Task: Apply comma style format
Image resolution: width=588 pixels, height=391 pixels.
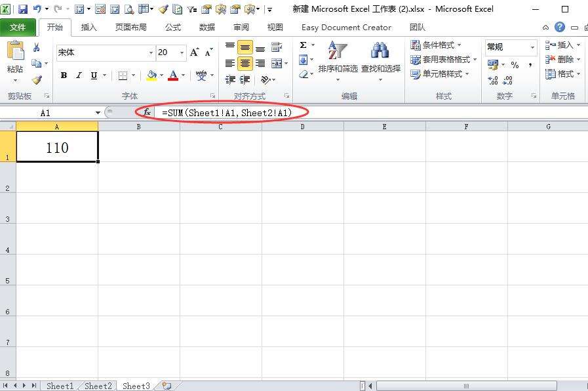Action: [x=530, y=65]
